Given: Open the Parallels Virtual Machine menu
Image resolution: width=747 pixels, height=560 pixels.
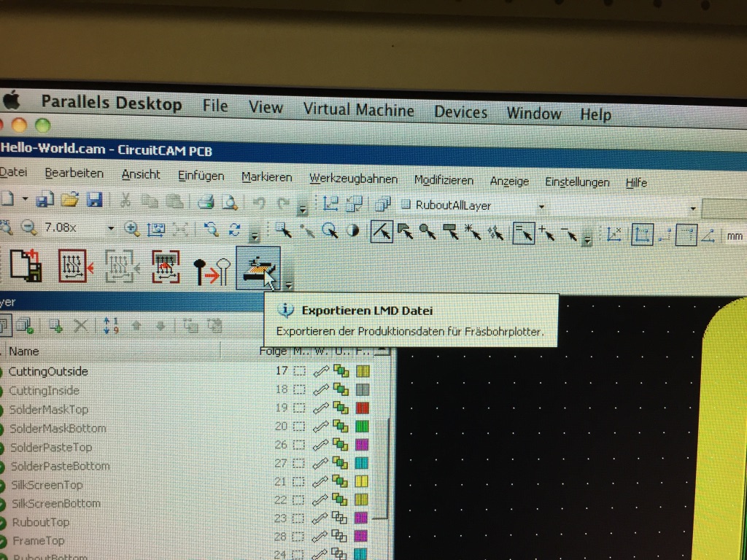Looking at the screenshot, I should [358, 110].
